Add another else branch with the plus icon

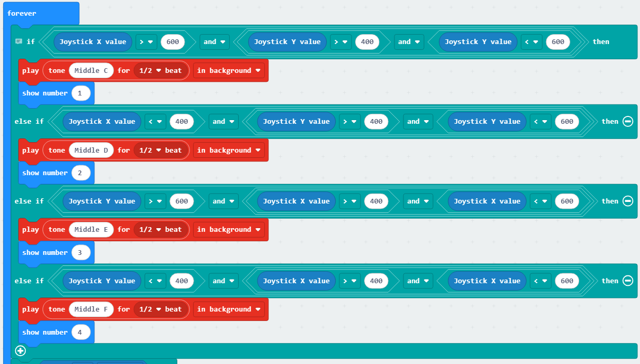click(20, 350)
